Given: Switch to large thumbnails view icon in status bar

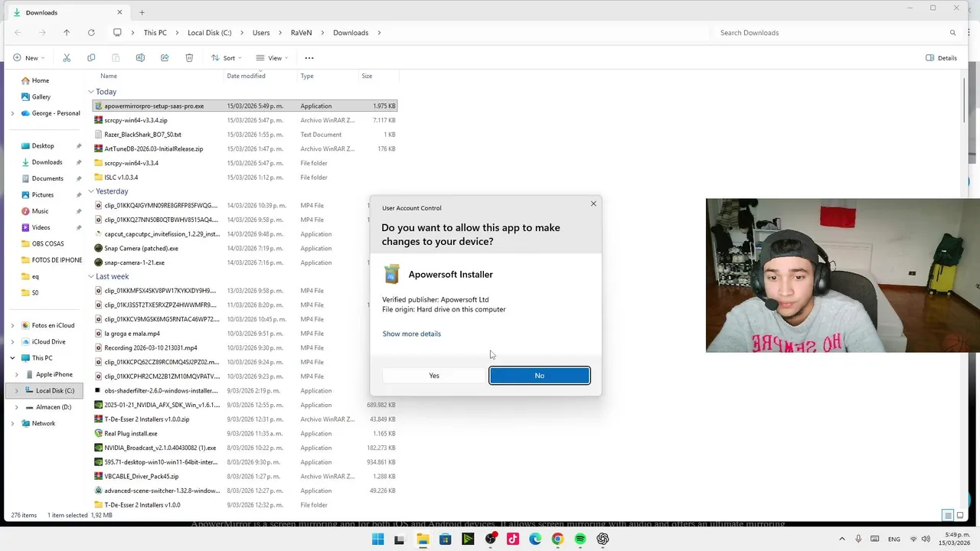Looking at the screenshot, I should (x=960, y=515).
